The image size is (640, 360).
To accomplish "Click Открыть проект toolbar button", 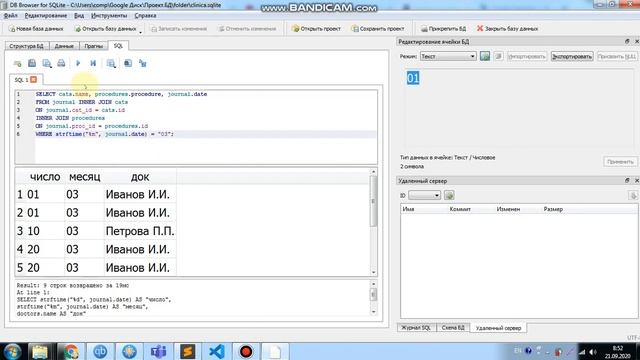I will pyautogui.click(x=316, y=29).
